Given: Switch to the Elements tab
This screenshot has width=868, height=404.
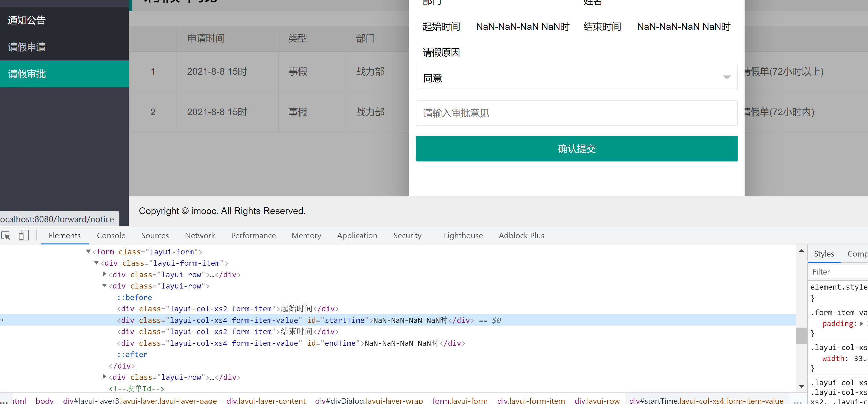Looking at the screenshot, I should pos(65,235).
